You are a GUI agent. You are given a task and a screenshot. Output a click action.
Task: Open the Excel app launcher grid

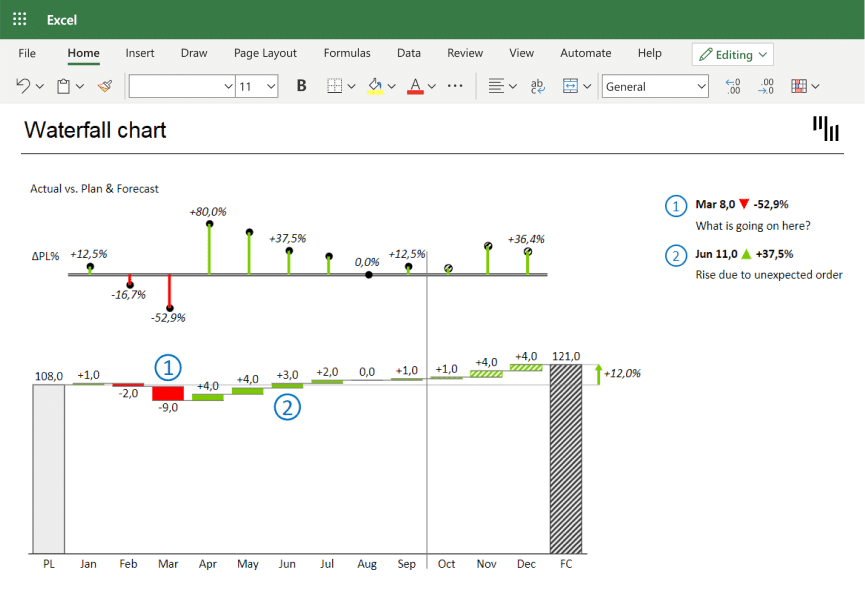coord(20,19)
